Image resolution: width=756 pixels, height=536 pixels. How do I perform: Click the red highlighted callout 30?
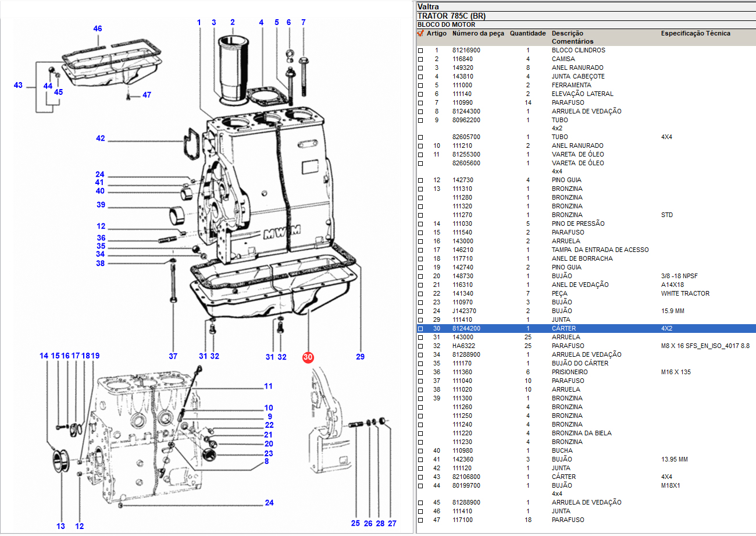[308, 357]
